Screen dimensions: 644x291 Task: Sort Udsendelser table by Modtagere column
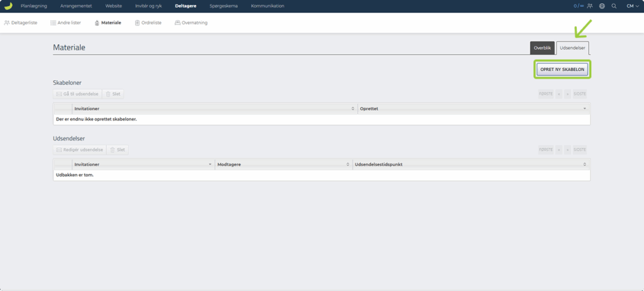284,165
